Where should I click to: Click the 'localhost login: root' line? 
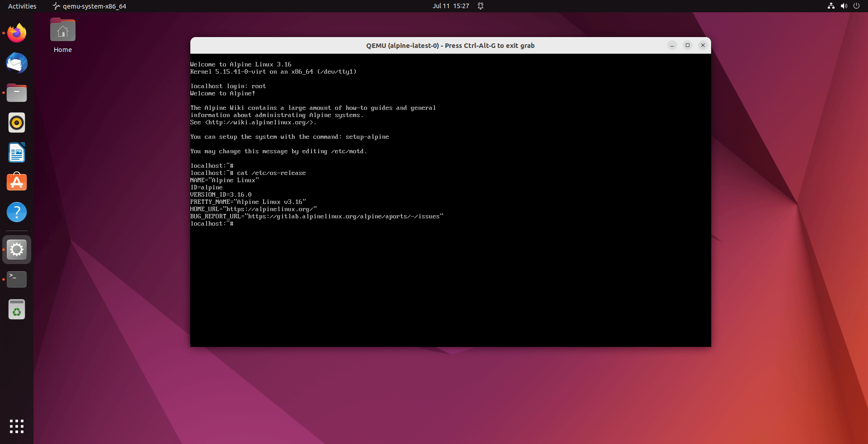pyautogui.click(x=228, y=86)
